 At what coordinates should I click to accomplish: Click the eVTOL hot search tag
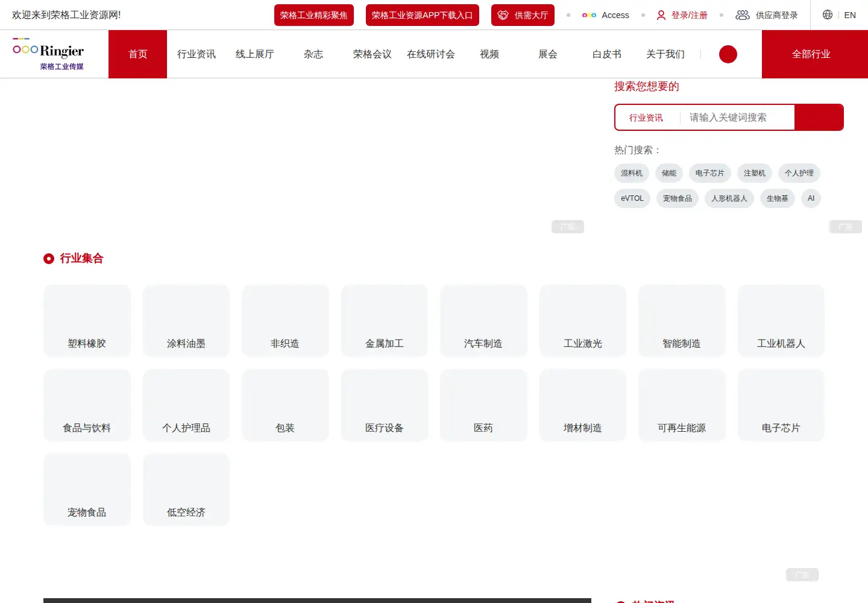pos(632,198)
